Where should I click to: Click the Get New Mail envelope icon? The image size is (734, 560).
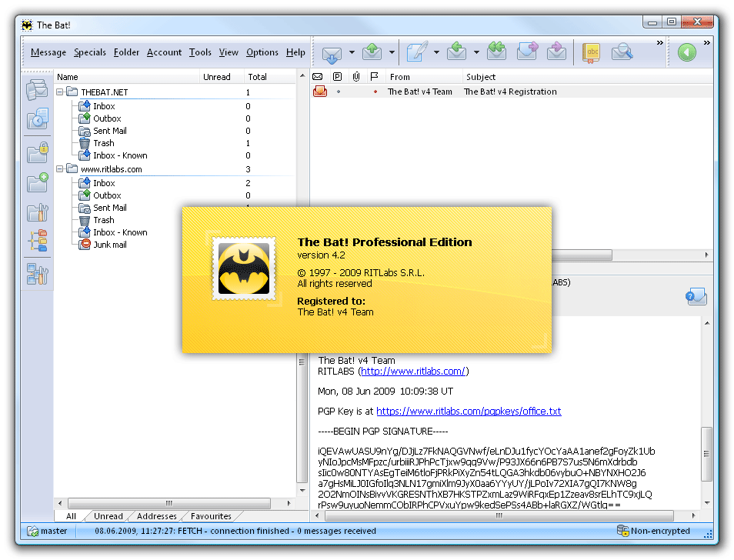(x=332, y=52)
